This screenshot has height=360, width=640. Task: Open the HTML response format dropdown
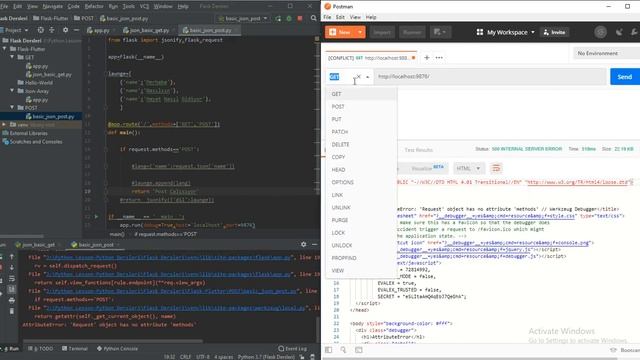(468, 168)
